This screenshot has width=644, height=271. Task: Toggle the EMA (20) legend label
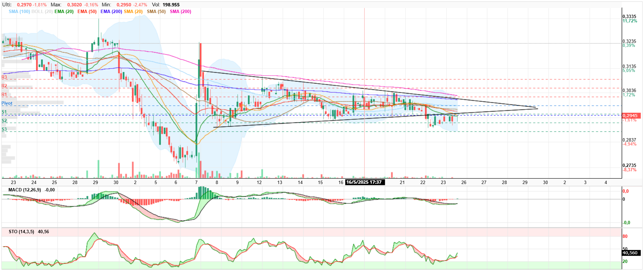(x=64, y=12)
